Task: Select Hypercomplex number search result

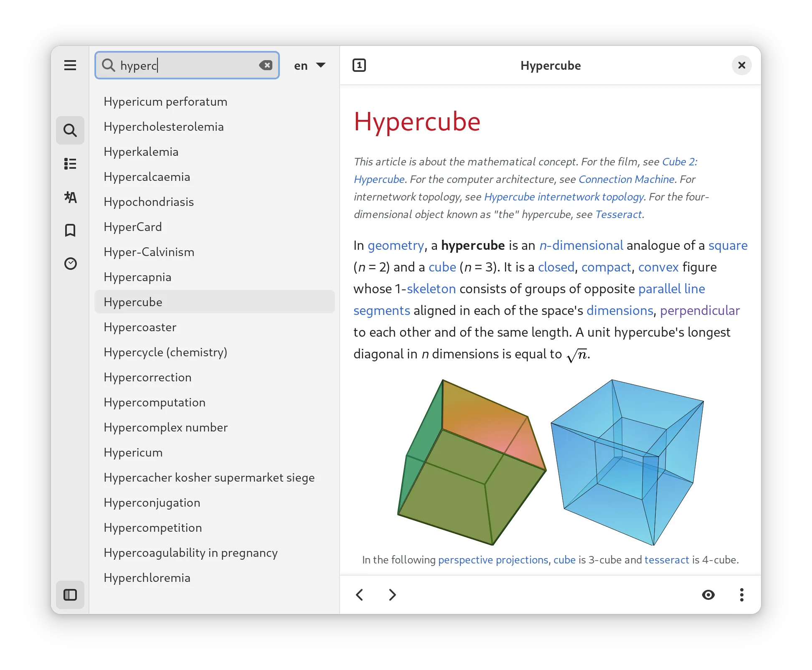Action: [x=166, y=427]
